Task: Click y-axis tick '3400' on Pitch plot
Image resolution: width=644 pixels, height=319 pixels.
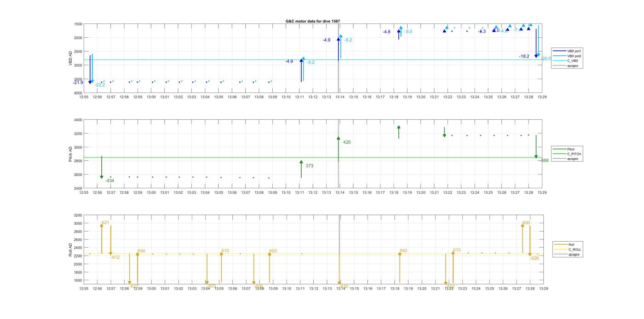Action: [77, 120]
